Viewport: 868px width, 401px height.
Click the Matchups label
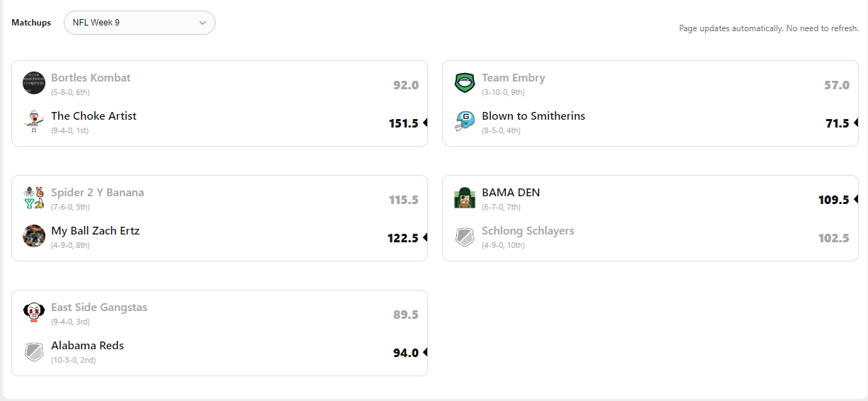point(31,23)
